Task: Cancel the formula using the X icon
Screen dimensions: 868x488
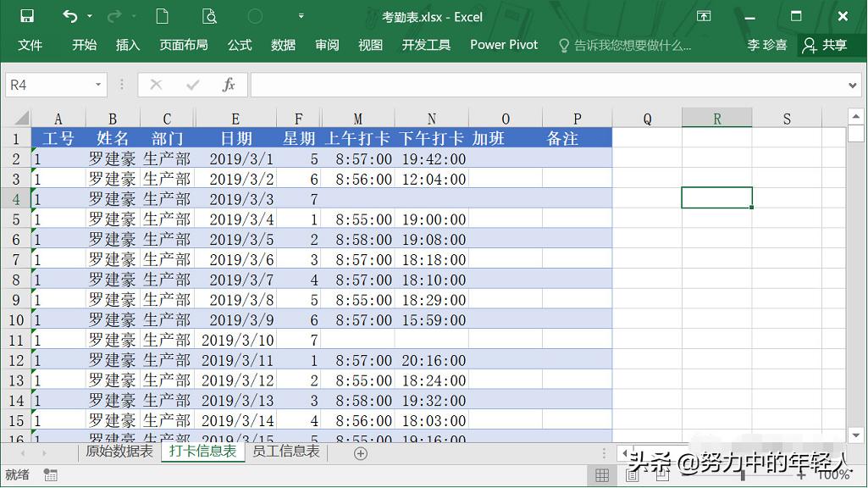Action: point(157,85)
